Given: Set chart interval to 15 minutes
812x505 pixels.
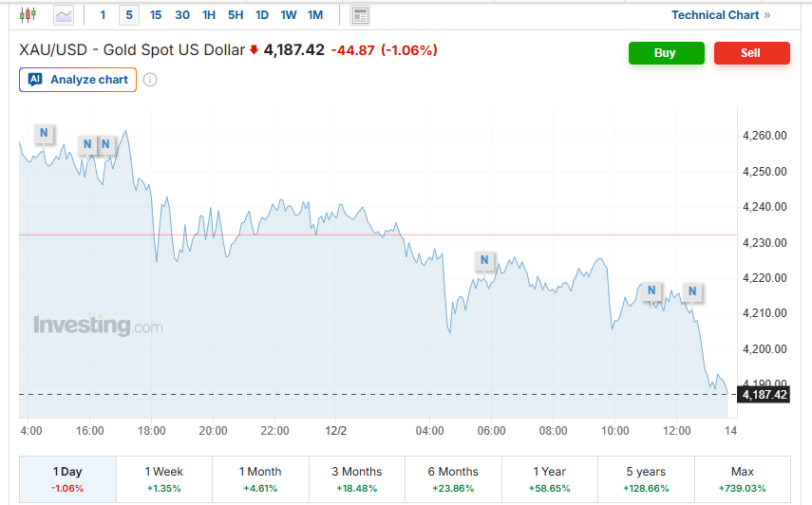Looking at the screenshot, I should click(156, 15).
